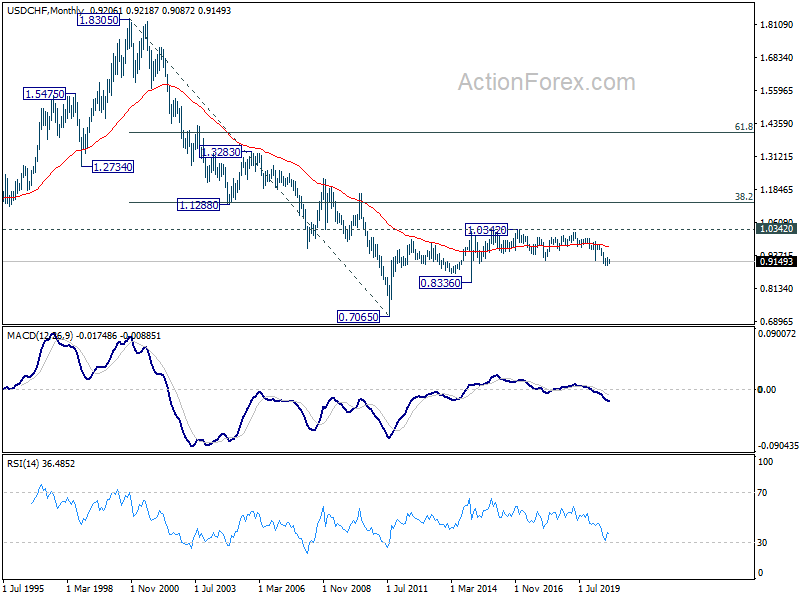Select the 1.32830 price label

pos(221,152)
